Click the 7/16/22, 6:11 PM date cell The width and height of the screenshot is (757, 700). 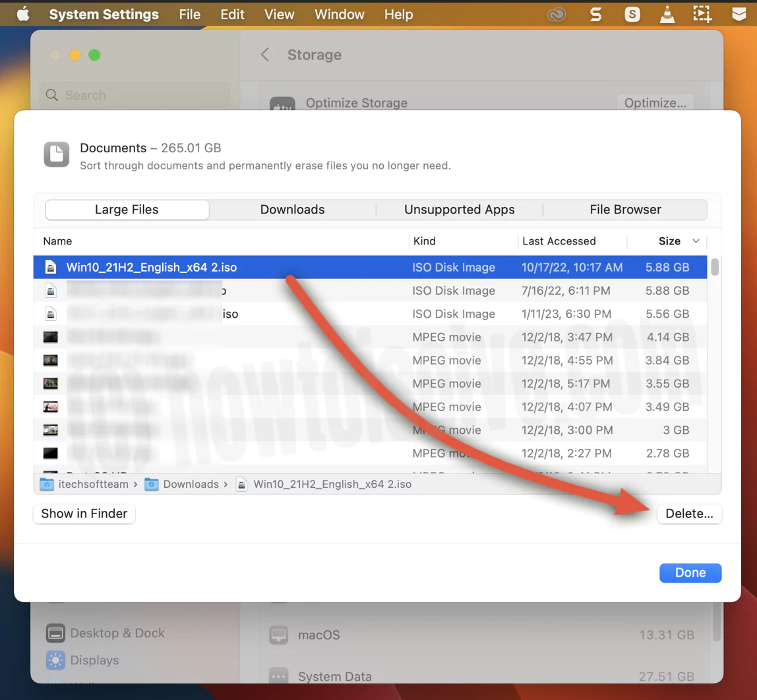pyautogui.click(x=566, y=291)
